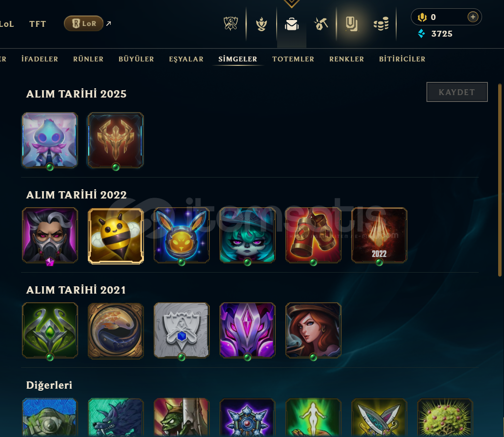Open the RÜNLER tab
Screen dimensions: 504x437
[x=88, y=59]
